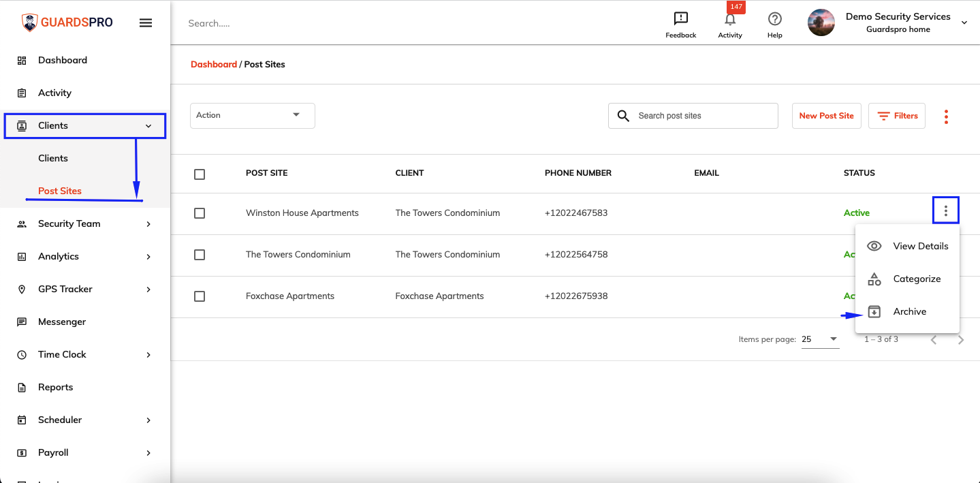
Task: Expand the Analytics section
Action: click(85, 256)
